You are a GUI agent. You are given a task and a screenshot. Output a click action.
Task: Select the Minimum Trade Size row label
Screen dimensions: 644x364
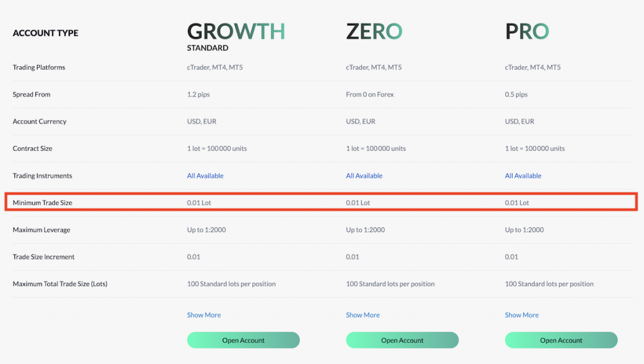[x=42, y=203]
